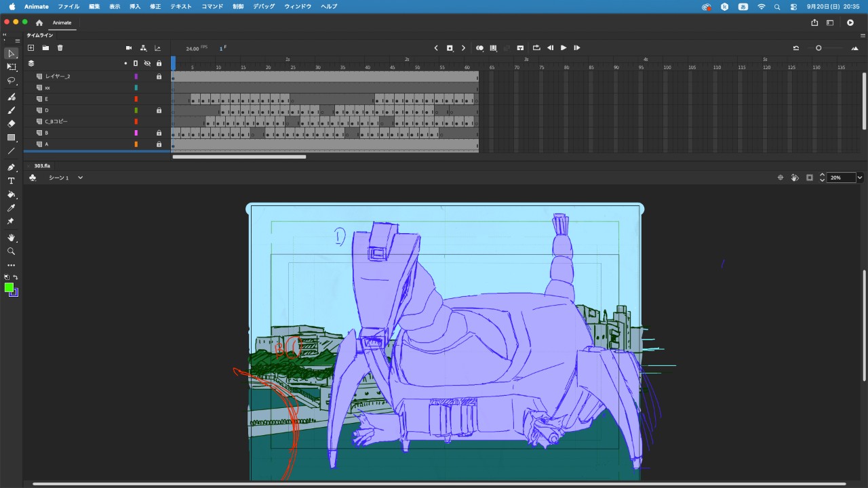Play the timeline animation
868x488 pixels.
[564, 48]
